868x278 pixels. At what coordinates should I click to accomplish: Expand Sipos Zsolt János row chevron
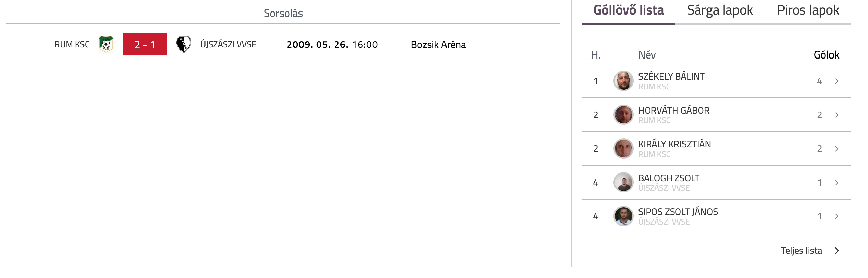click(x=837, y=216)
